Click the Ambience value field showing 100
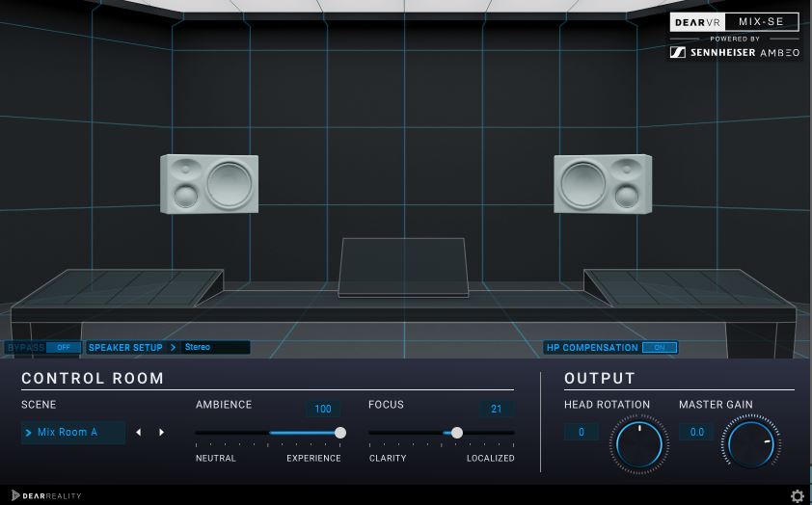Screen dimensions: 812x505 pos(323,410)
